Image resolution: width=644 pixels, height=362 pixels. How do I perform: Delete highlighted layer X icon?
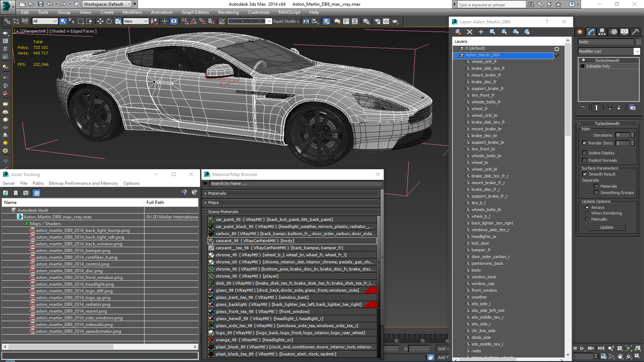coord(470,32)
